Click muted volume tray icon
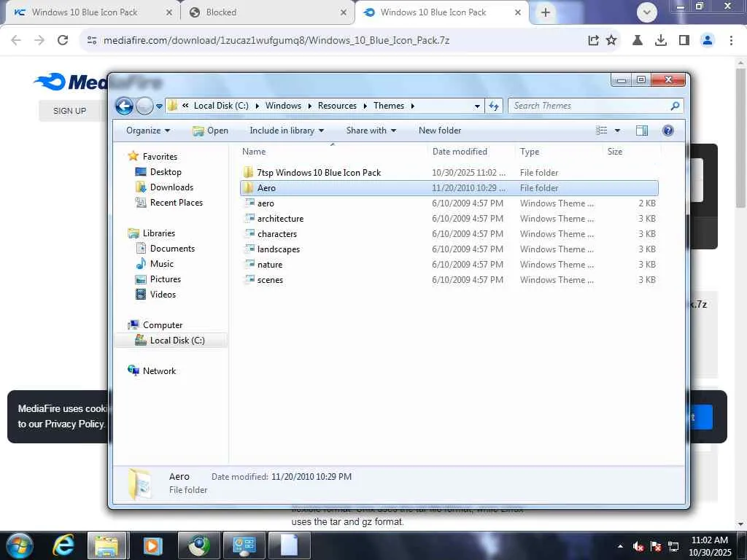The height and width of the screenshot is (560, 747). [638, 546]
